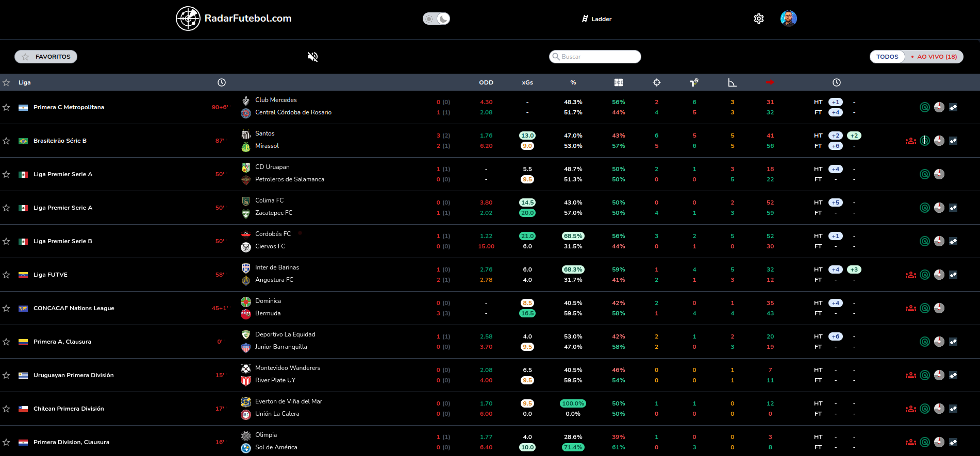Open Central Córdoba de Rosario team
This screenshot has height=456, width=980.
coord(293,112)
